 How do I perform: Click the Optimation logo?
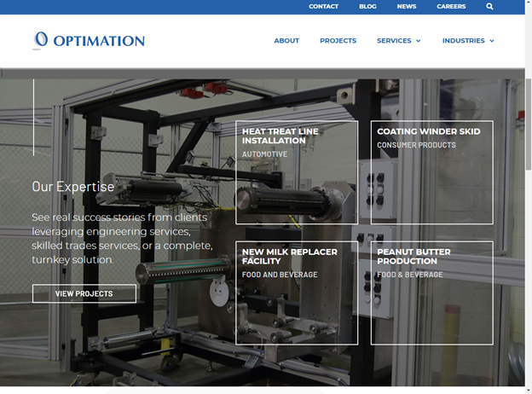coord(89,41)
